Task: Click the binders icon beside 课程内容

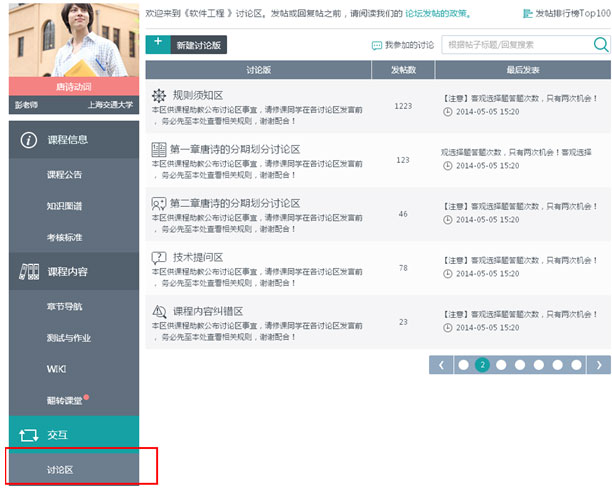Action: pos(29,272)
